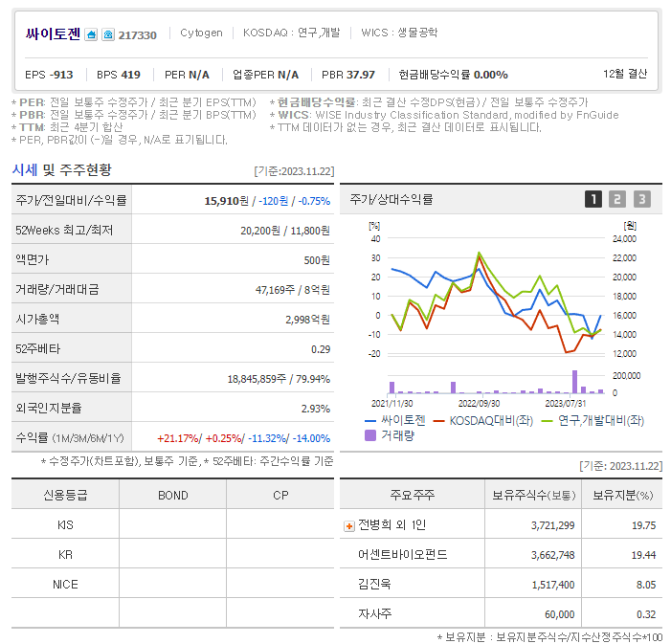Click the red KOSDAQ대비(좌) legend entry
Image resolution: width=671 pixels, height=644 pixels.
point(483,421)
